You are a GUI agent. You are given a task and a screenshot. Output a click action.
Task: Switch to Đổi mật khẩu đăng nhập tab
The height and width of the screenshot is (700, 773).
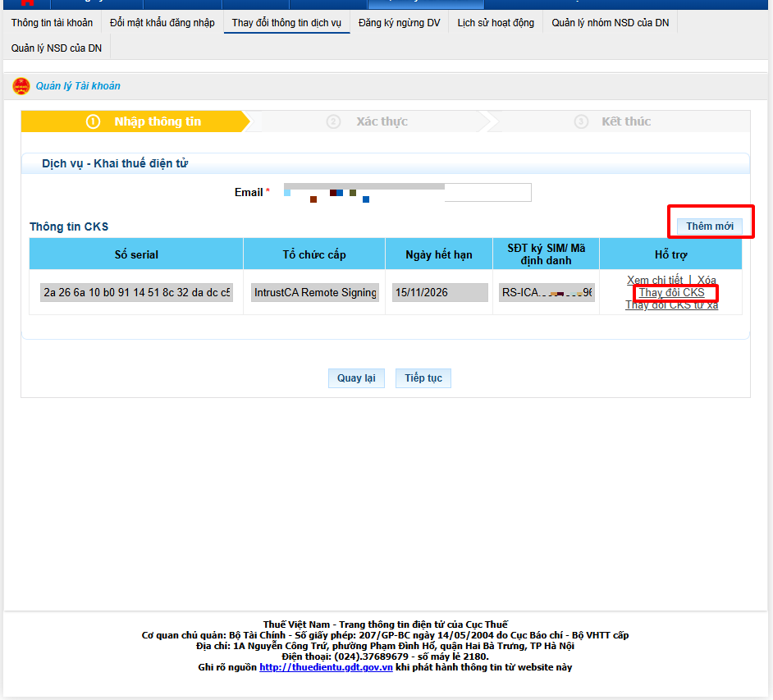tap(162, 22)
